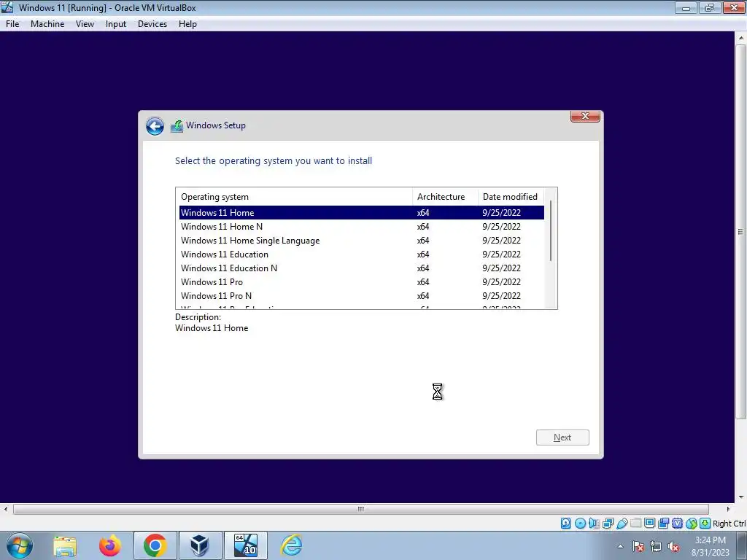Click the VirtualBox audio status icon
This screenshot has height=560, width=747.
coord(594,524)
